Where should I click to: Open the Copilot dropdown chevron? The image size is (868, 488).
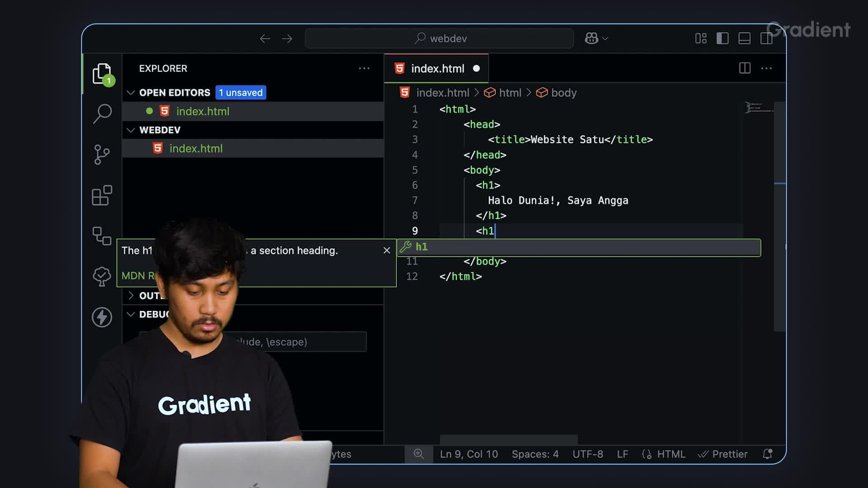pos(605,38)
